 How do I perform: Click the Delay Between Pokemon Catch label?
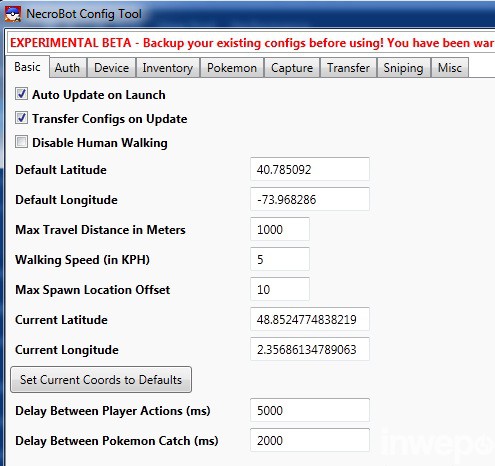point(117,441)
